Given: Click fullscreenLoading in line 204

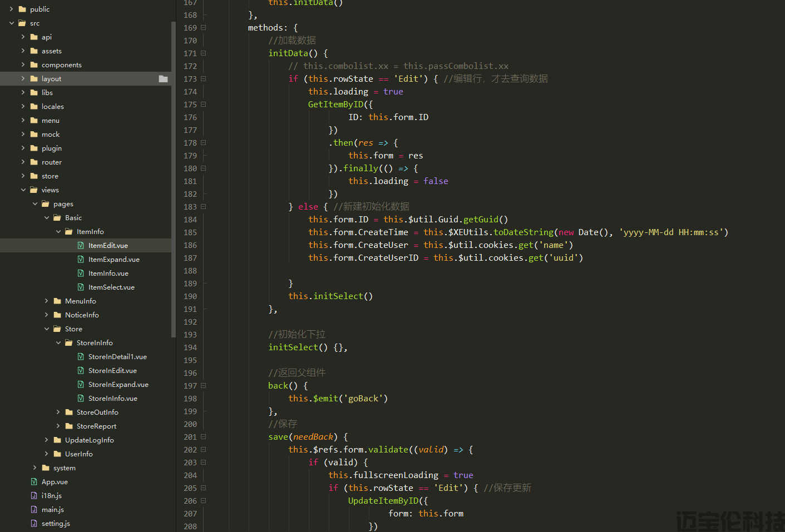Looking at the screenshot, I should (x=396, y=475).
